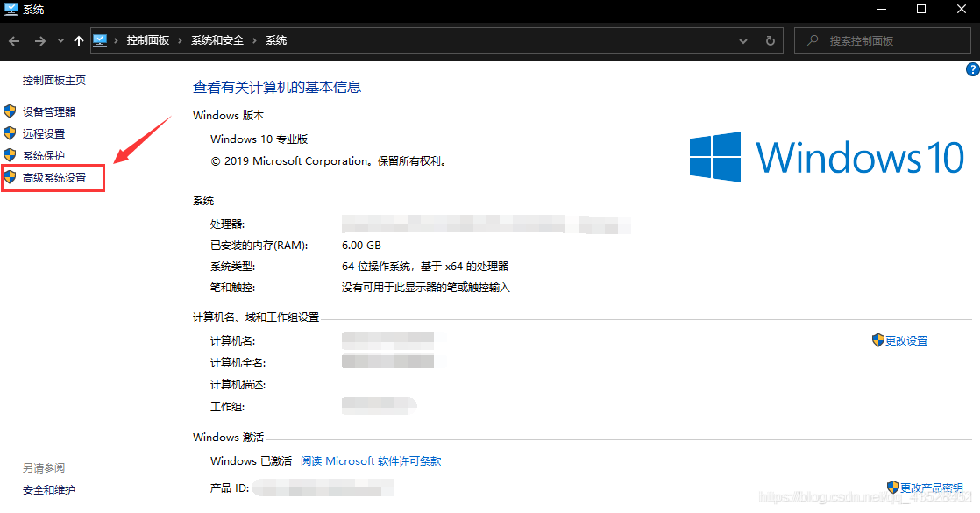980x513 pixels.
Task: Click the Windows 10 logo image
Action: point(827,156)
